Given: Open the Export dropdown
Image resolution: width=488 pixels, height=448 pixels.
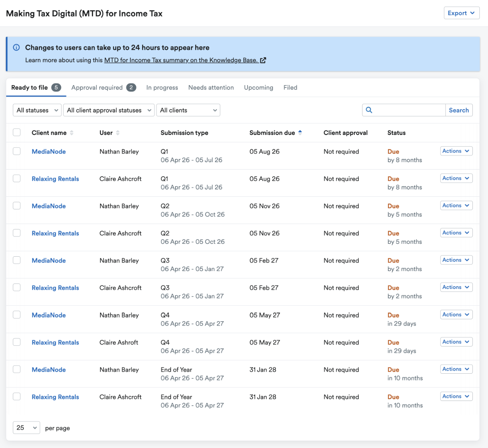Looking at the screenshot, I should click(x=462, y=13).
